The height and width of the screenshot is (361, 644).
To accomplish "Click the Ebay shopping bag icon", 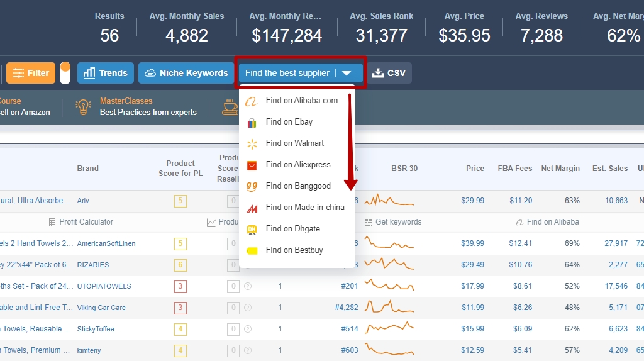I will (252, 123).
